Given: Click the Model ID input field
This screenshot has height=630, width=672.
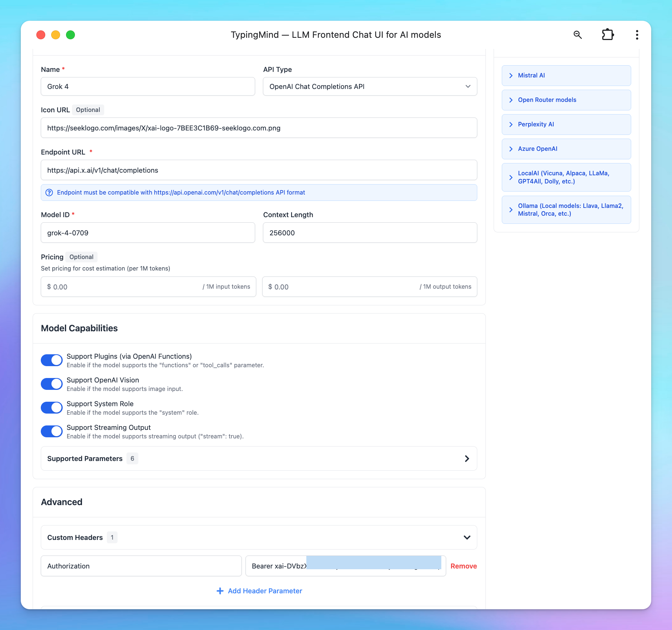Looking at the screenshot, I should [148, 233].
